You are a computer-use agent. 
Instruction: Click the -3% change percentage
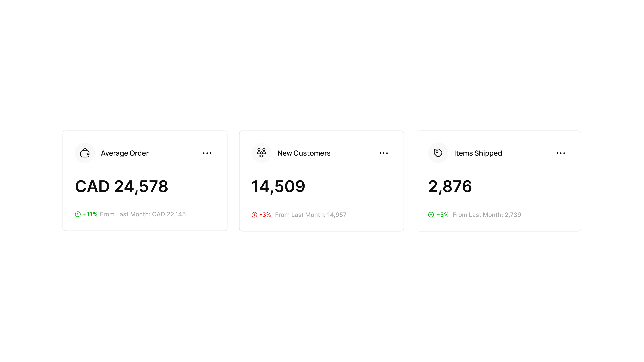(x=265, y=215)
